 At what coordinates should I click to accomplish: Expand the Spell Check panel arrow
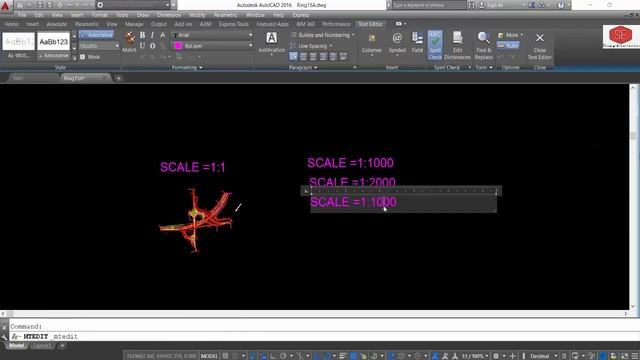point(469,67)
